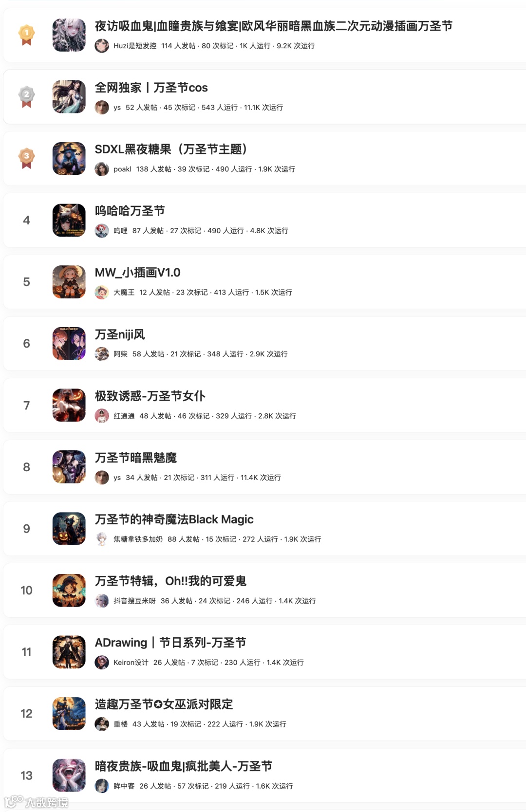Open ADrawing丨节日系列-万圣节 title

tap(170, 643)
